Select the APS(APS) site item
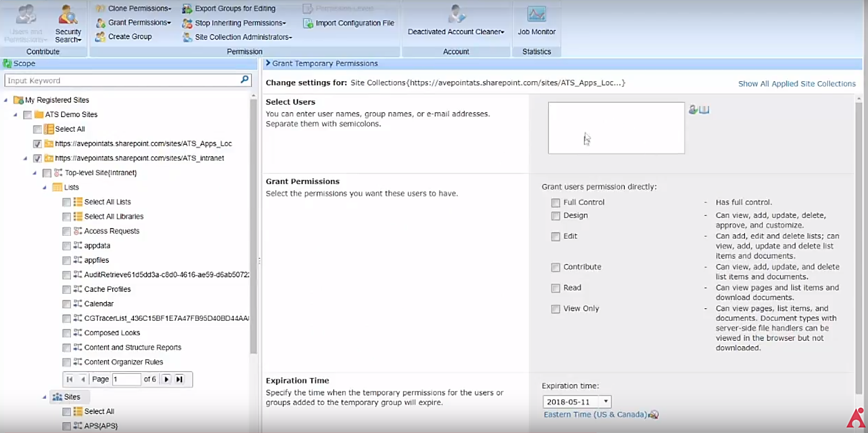Viewport: 868px width, 433px height. [x=101, y=426]
